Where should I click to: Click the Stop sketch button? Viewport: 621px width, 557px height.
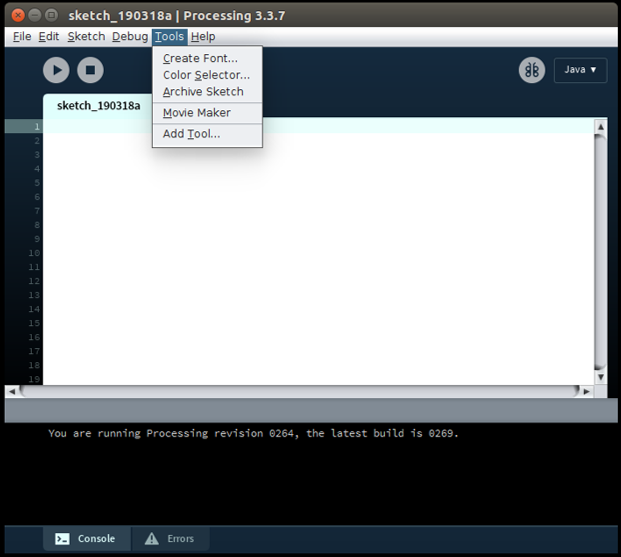click(90, 70)
